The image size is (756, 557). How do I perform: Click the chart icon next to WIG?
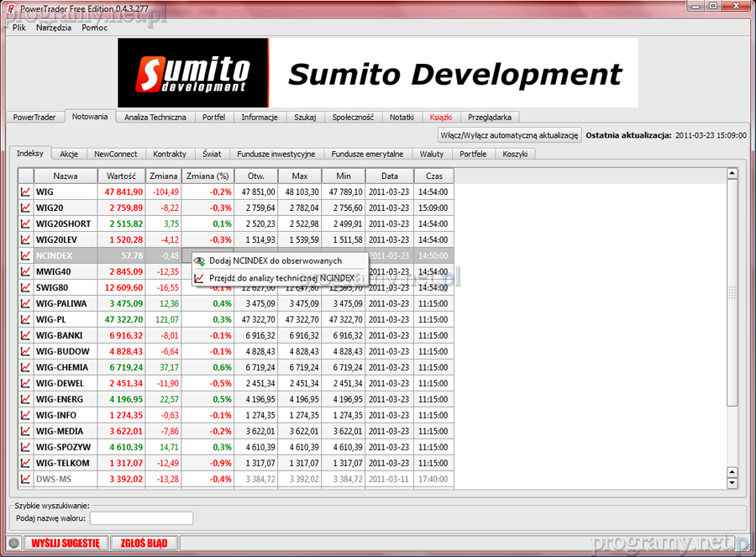pyautogui.click(x=26, y=192)
